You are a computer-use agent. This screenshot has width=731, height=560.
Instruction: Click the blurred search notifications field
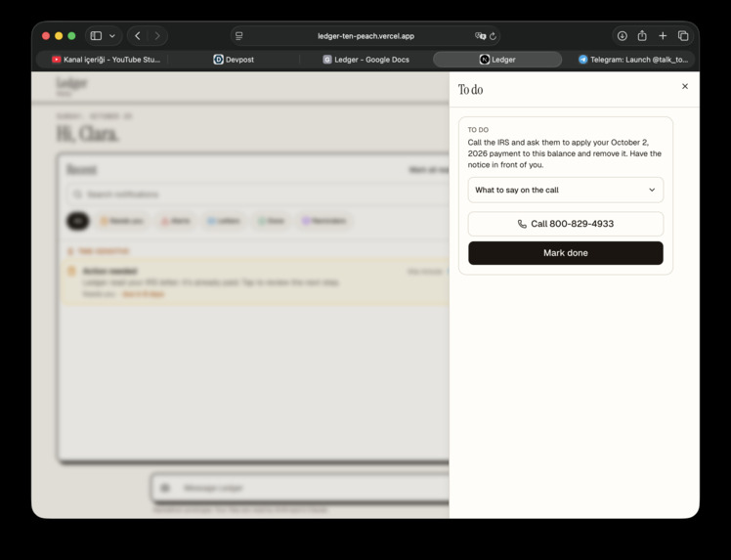tap(258, 194)
